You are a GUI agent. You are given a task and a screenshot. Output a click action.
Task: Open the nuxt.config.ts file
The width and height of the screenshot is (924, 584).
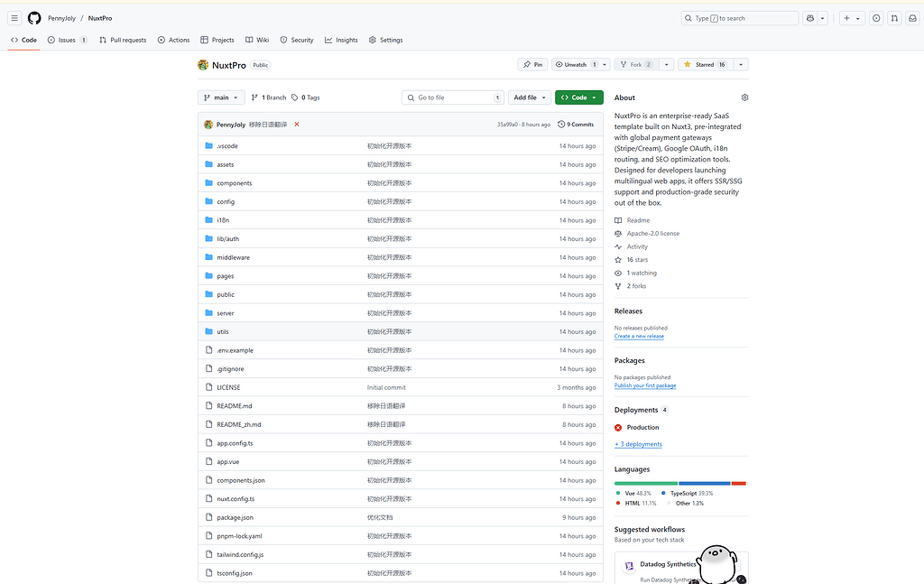click(236, 498)
